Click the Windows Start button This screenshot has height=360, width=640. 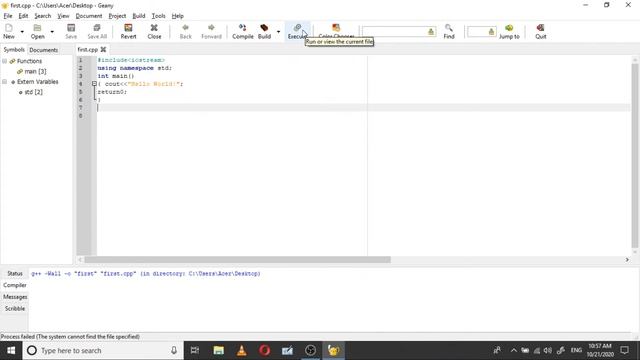click(x=11, y=350)
